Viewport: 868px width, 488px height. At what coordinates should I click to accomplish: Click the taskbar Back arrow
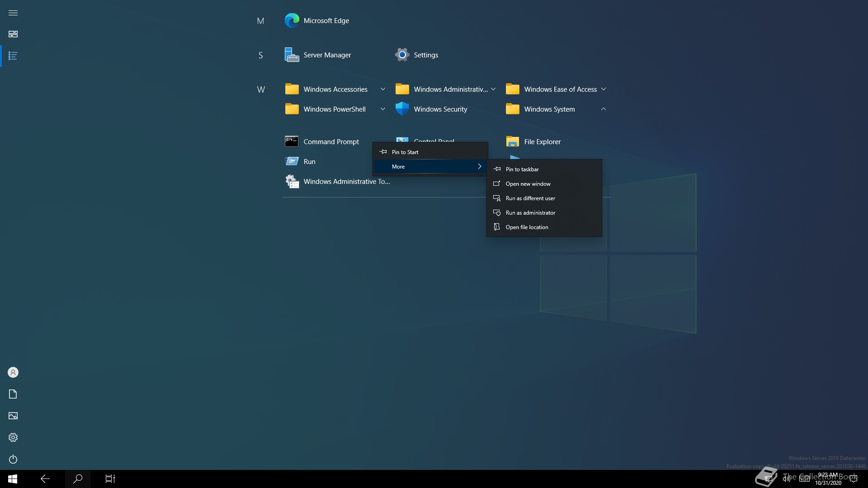(x=45, y=479)
